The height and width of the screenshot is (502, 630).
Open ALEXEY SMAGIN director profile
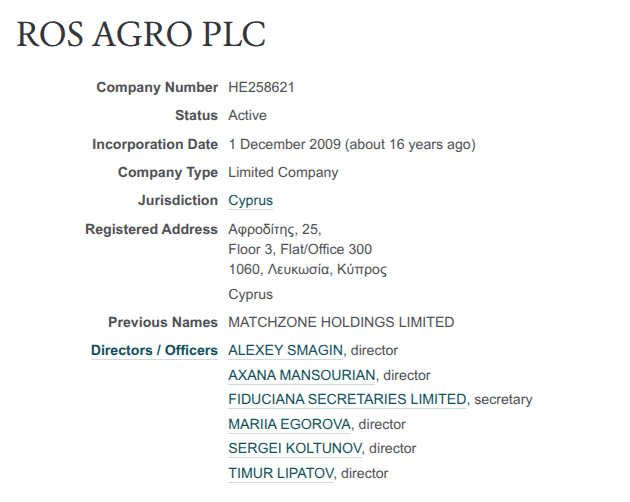(286, 351)
